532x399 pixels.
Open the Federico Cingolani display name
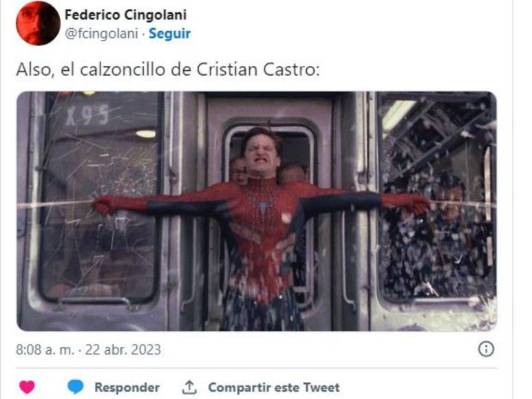[125, 14]
